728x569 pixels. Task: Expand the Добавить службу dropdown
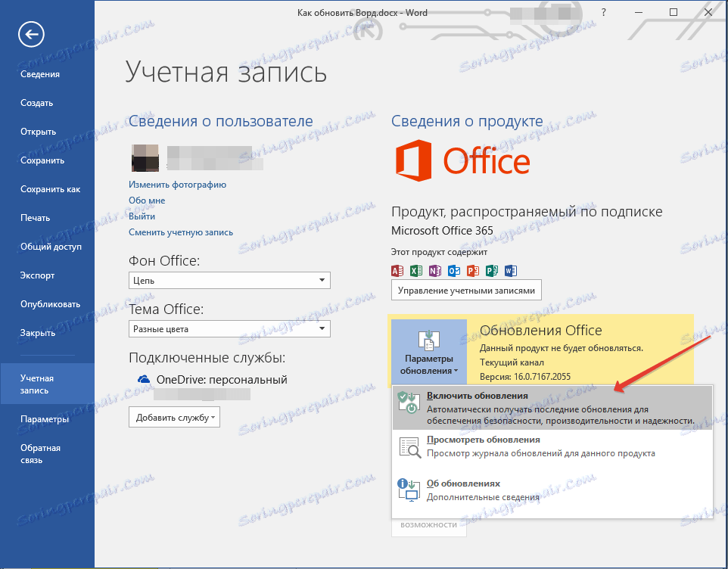pos(174,417)
